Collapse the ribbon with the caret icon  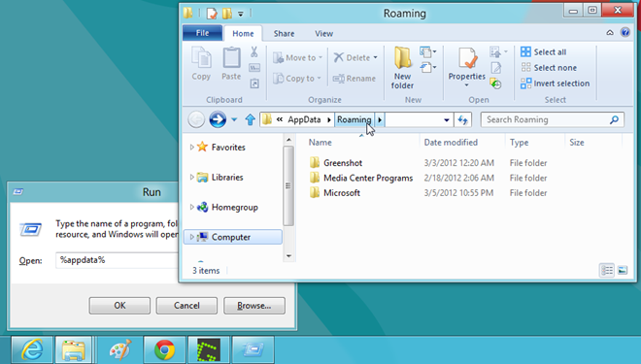[610, 33]
